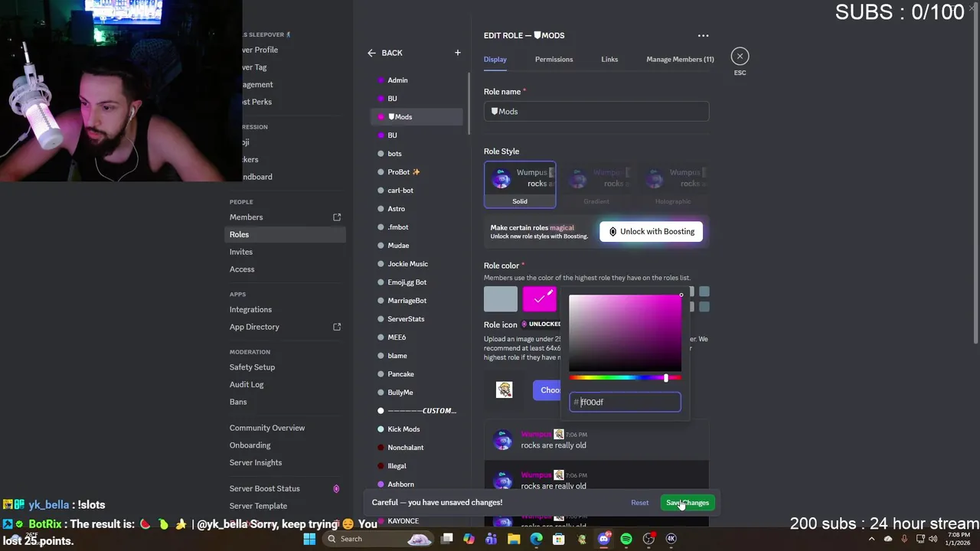Viewport: 980px width, 551px height.
Task: Open Microsoft Teams from the taskbar
Action: point(491,539)
